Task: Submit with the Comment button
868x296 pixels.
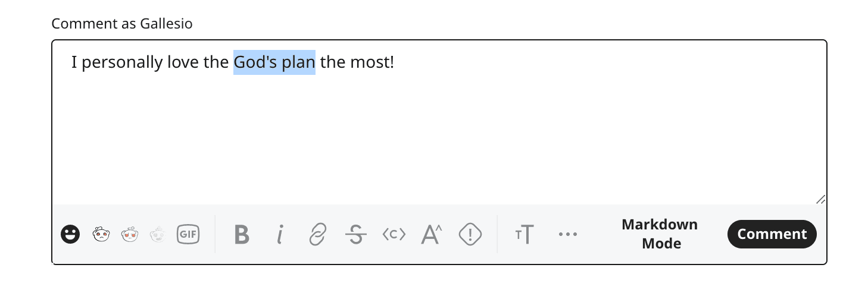Action: 772,234
